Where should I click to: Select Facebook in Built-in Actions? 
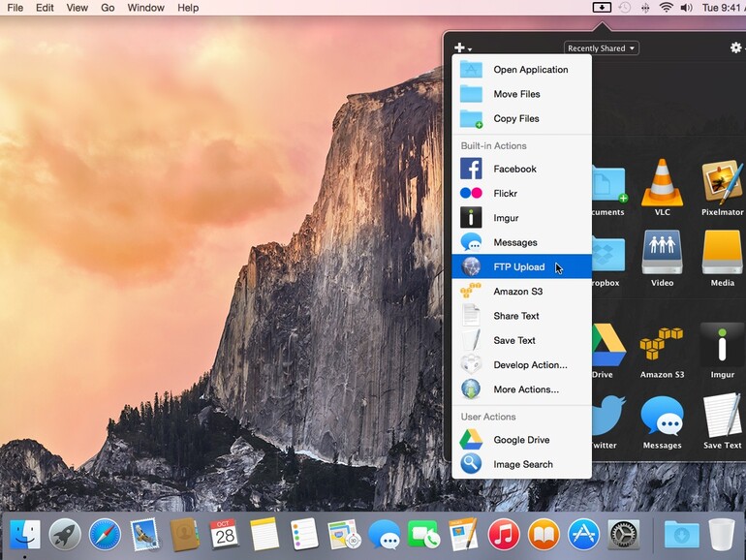pos(514,169)
